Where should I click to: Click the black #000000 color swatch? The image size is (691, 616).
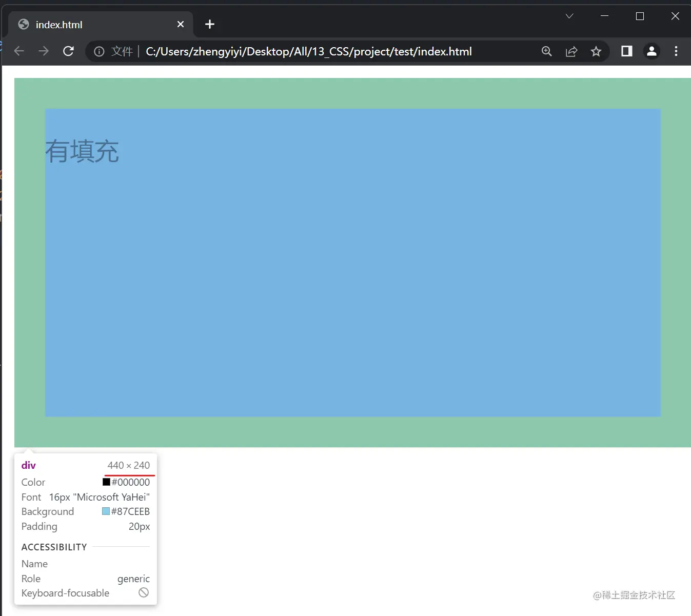point(106,482)
